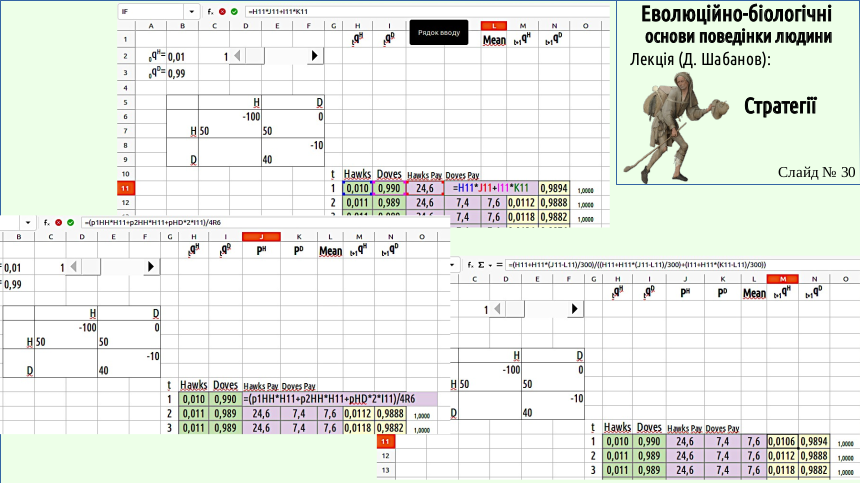Select highlighted column M header in bottom-right spreadsheet
This screenshot has height=483, width=860.
(x=783, y=279)
